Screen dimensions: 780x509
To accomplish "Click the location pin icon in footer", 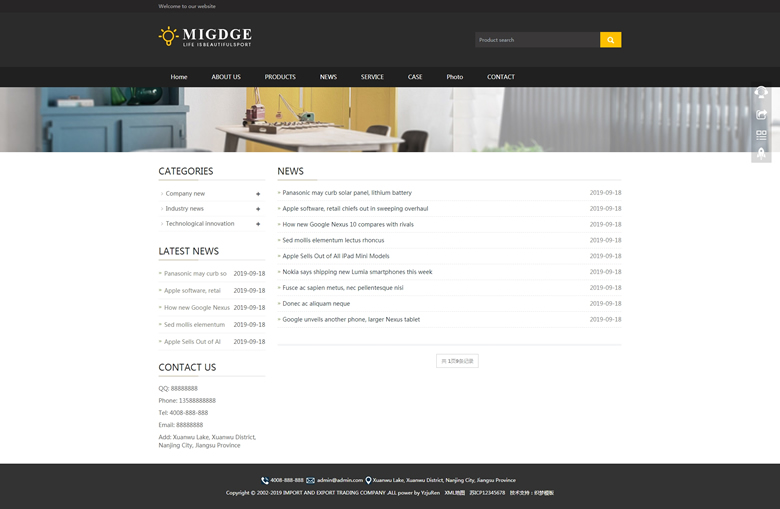I will pyautogui.click(x=368, y=480).
